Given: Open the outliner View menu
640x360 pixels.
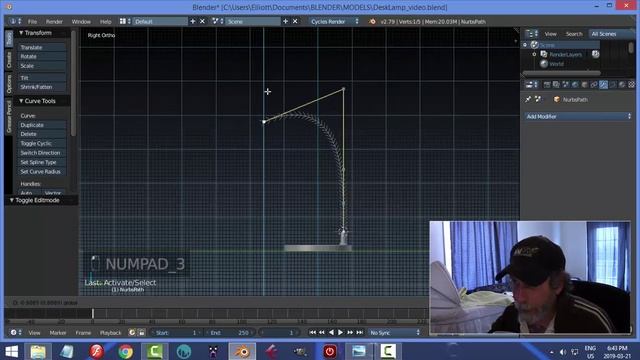Looking at the screenshot, I should (x=550, y=34).
